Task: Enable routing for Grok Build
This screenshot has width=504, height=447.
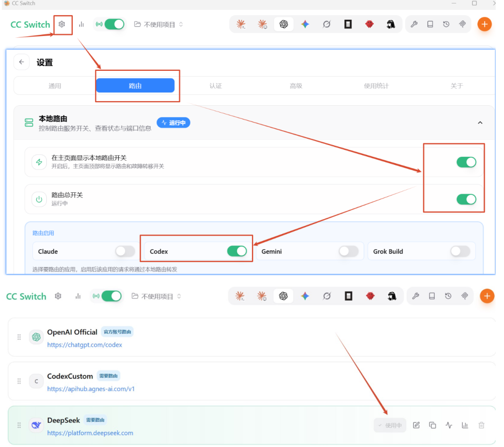Action: (x=460, y=251)
